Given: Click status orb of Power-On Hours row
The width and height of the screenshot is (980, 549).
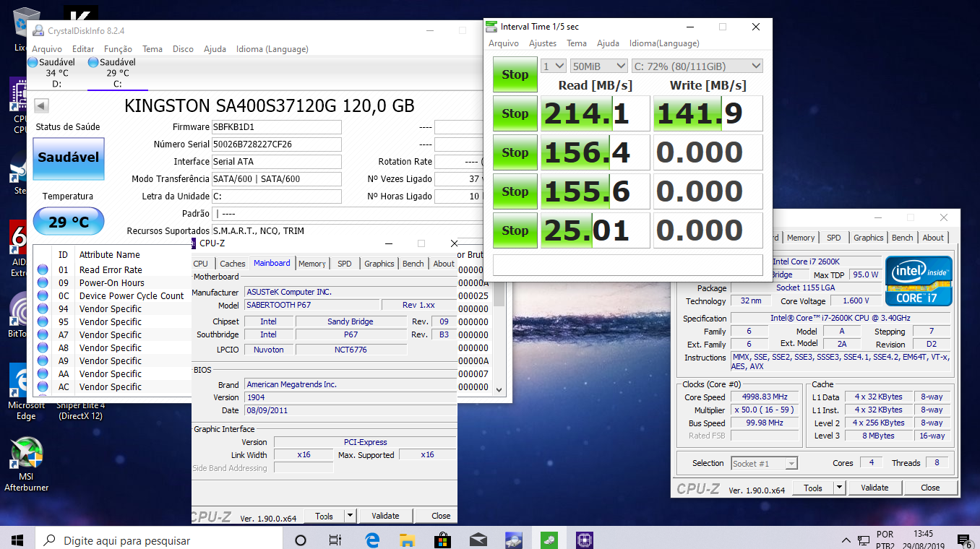Looking at the screenshot, I should (43, 283).
